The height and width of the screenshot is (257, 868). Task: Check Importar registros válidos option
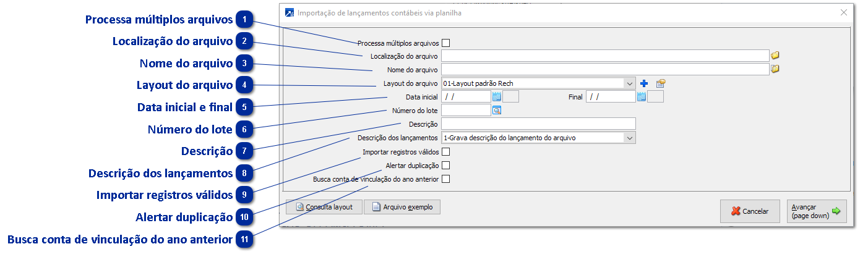pos(445,151)
